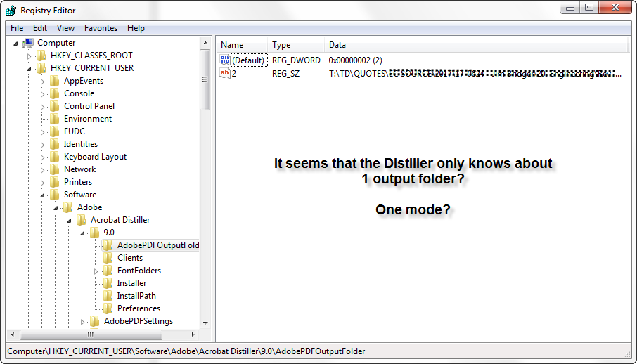Click the Keyboard Layout folder icon

[54, 157]
